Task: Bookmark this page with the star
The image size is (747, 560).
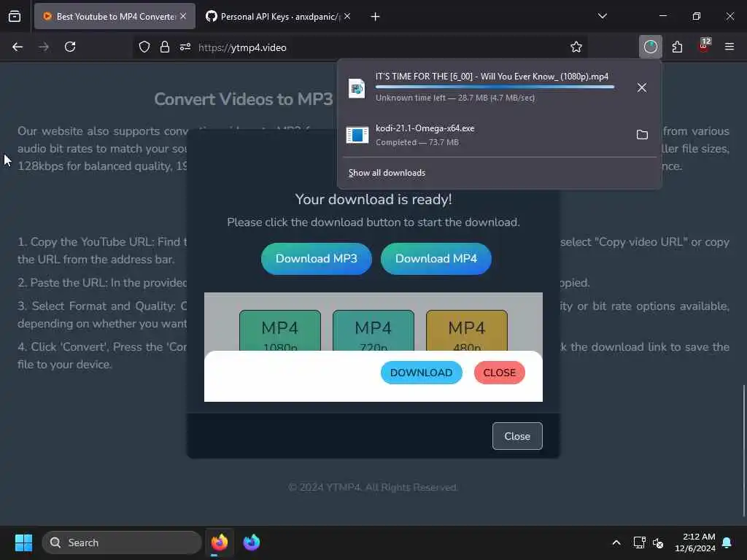Action: pos(576,47)
